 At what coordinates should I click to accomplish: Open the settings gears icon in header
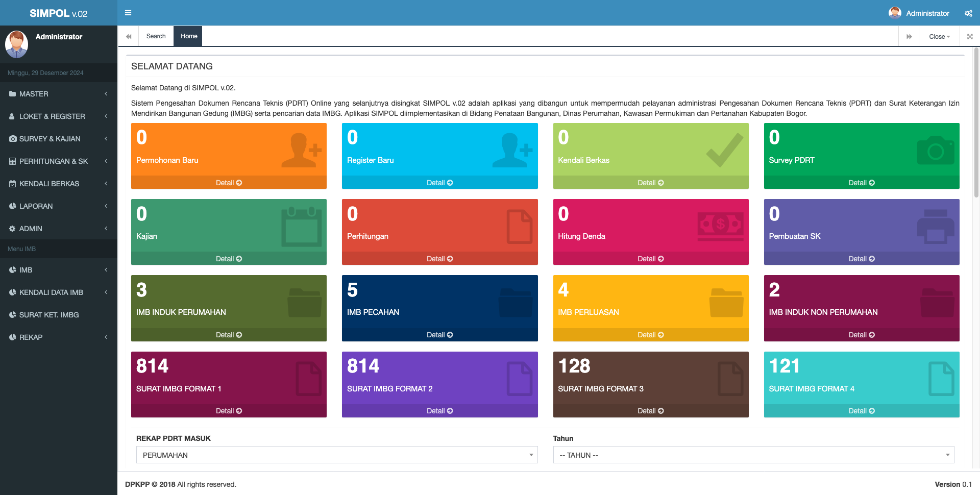[x=968, y=13]
